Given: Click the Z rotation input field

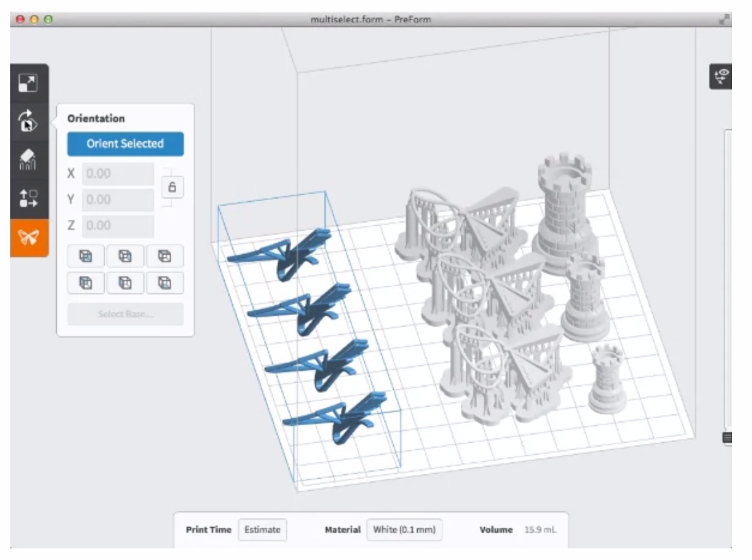Looking at the screenshot, I should click(118, 226).
